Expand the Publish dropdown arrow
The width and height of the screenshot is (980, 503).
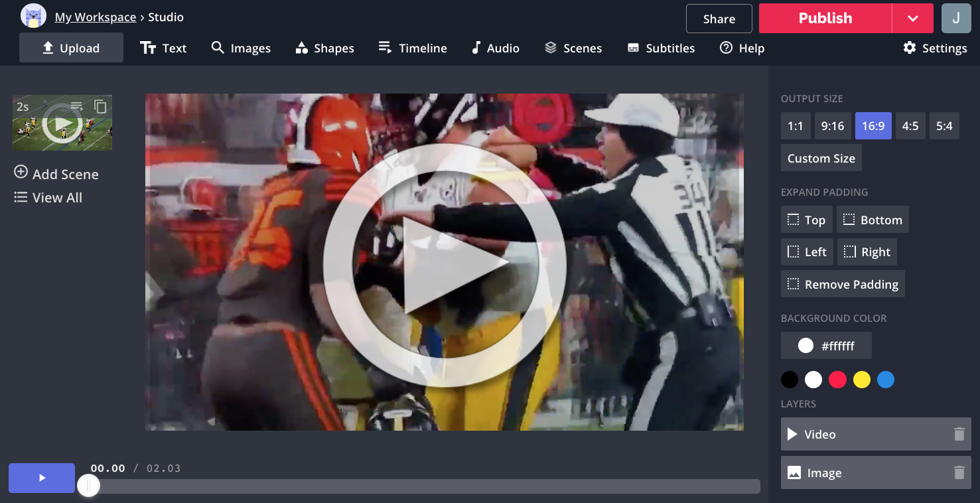912,19
